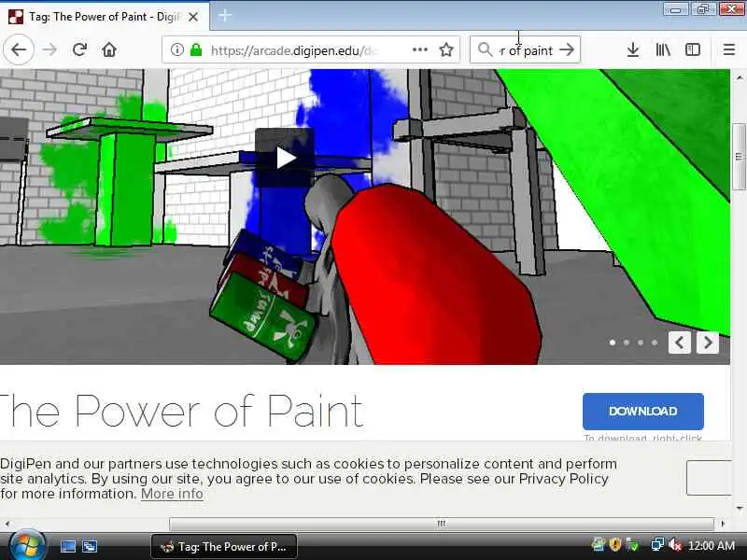Click the horizontal scrollbar thumb
The width and height of the screenshot is (747, 560).
pyautogui.click(x=442, y=524)
